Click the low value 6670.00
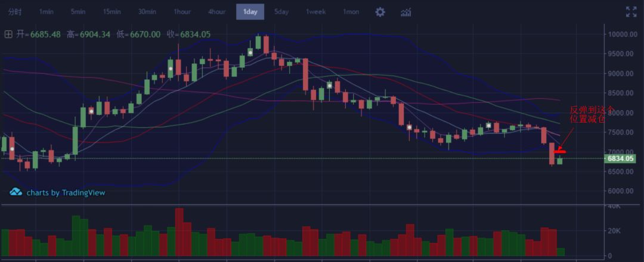This screenshot has height=262, width=644. (x=145, y=35)
